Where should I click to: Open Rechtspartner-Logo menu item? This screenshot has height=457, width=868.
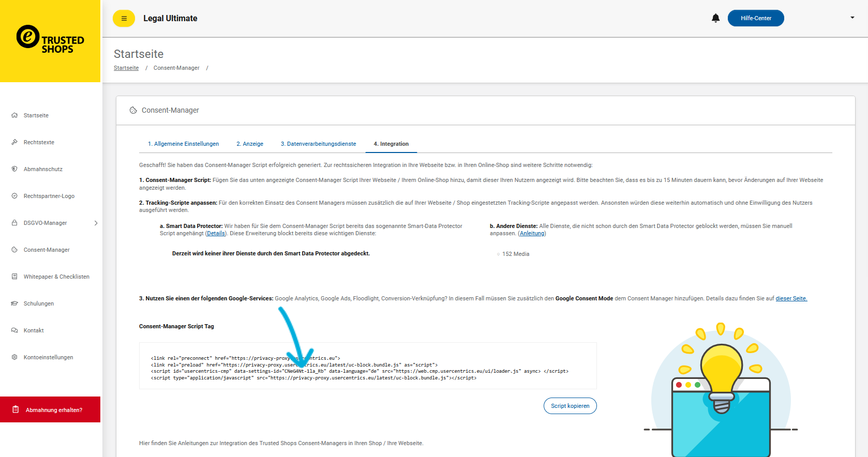[50, 196]
